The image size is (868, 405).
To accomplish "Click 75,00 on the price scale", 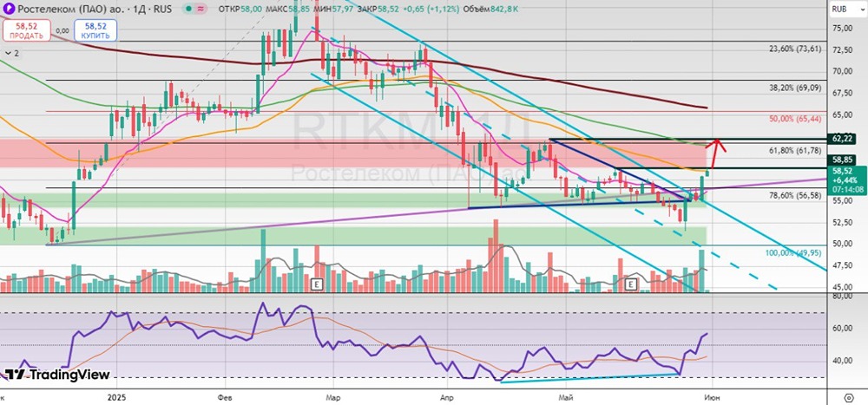I will click(841, 29).
